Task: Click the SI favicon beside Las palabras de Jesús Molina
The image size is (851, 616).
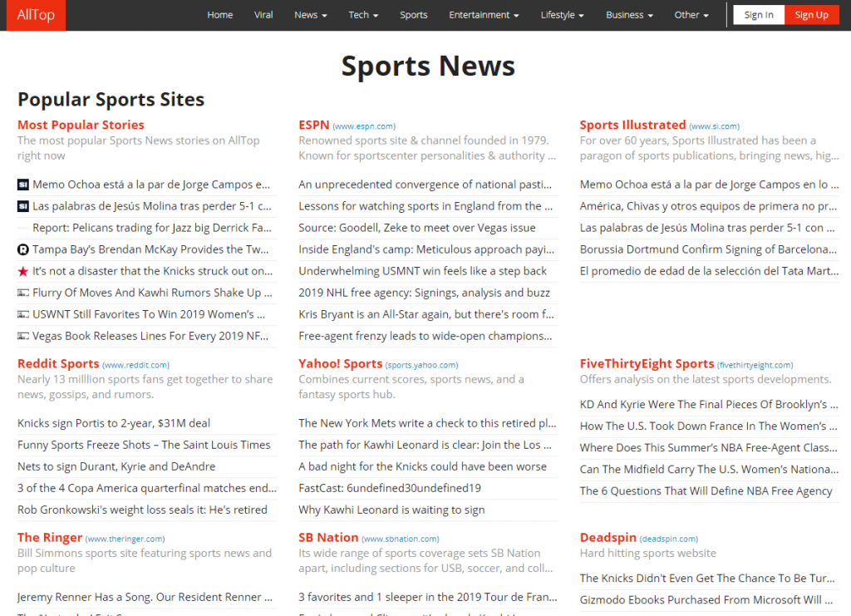Action: 22,207
